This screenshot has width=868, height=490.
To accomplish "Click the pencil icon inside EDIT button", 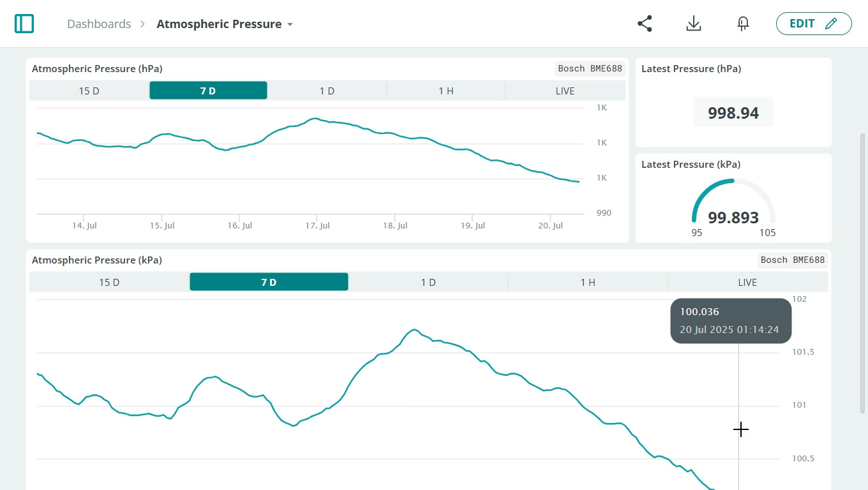I will coord(830,23).
